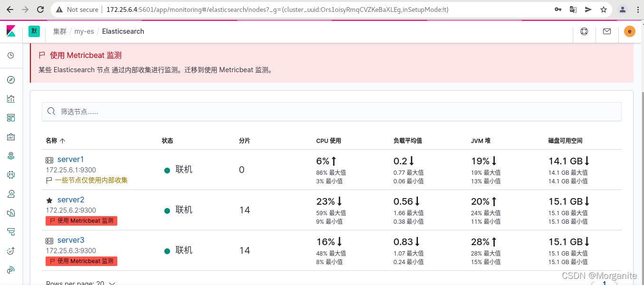Open the server1 node link
This screenshot has height=285, width=644.
coord(70,160)
